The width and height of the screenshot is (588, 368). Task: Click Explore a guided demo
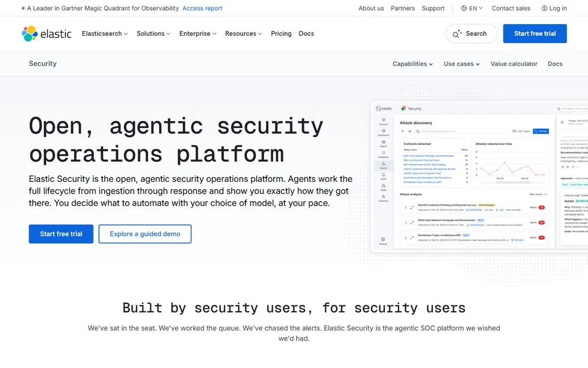pos(145,234)
